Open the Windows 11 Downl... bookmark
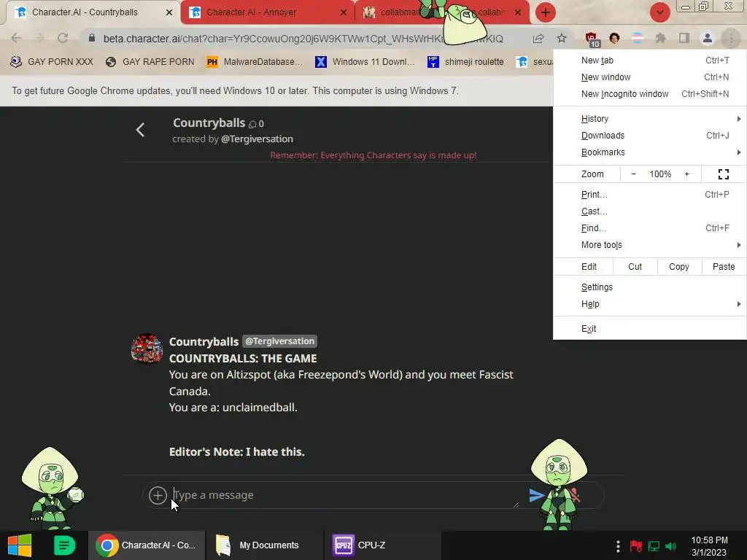 pyautogui.click(x=365, y=62)
